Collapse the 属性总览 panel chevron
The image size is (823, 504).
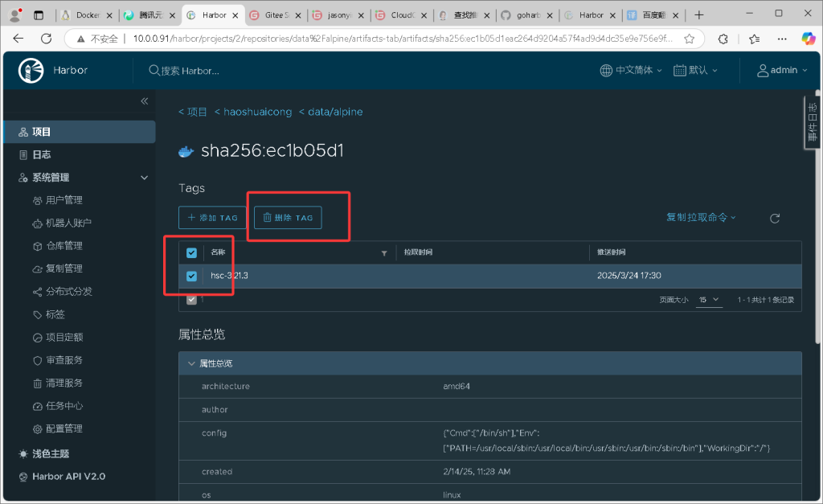191,364
